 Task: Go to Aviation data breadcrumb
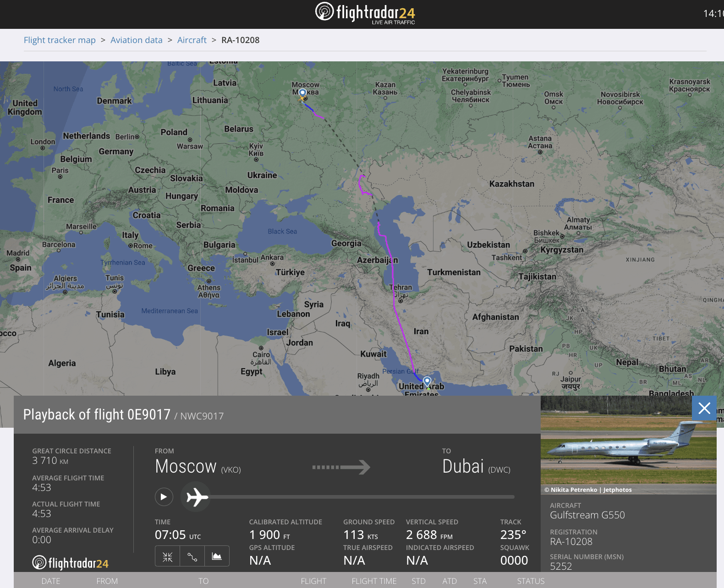coord(136,40)
